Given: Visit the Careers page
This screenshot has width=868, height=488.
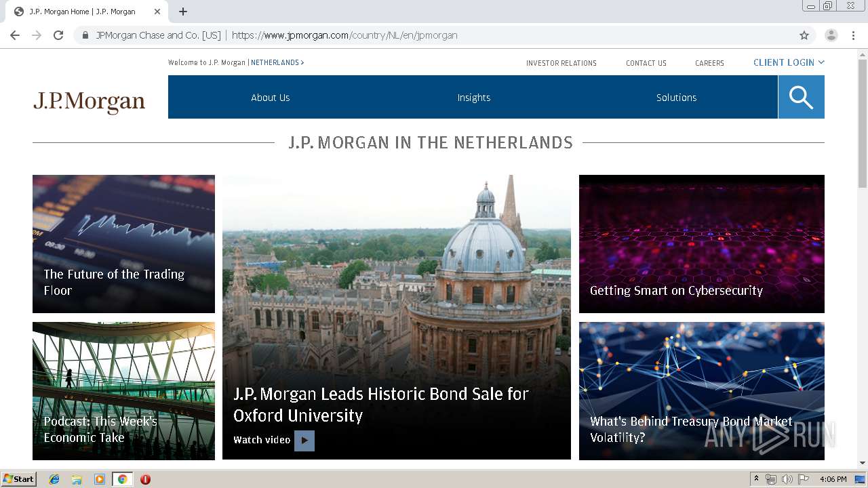Looking at the screenshot, I should pyautogui.click(x=709, y=63).
